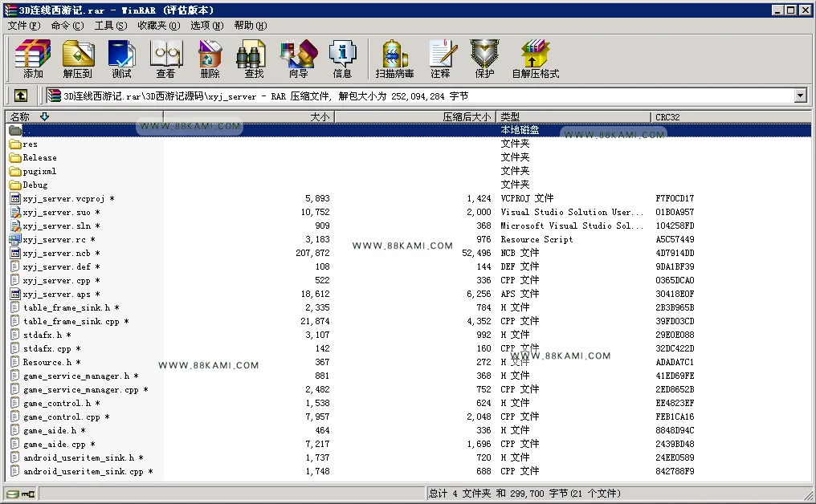Open the Tools (工具) menu
816x504 pixels.
[111, 26]
